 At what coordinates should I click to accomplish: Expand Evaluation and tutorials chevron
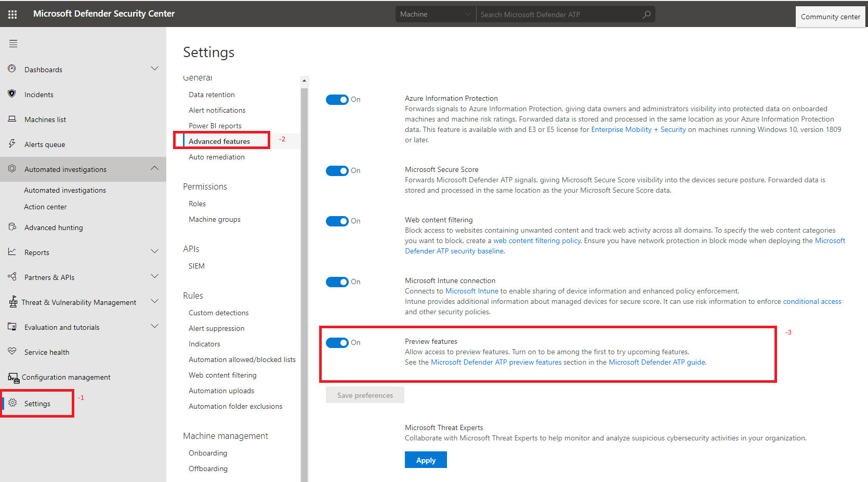[154, 326]
